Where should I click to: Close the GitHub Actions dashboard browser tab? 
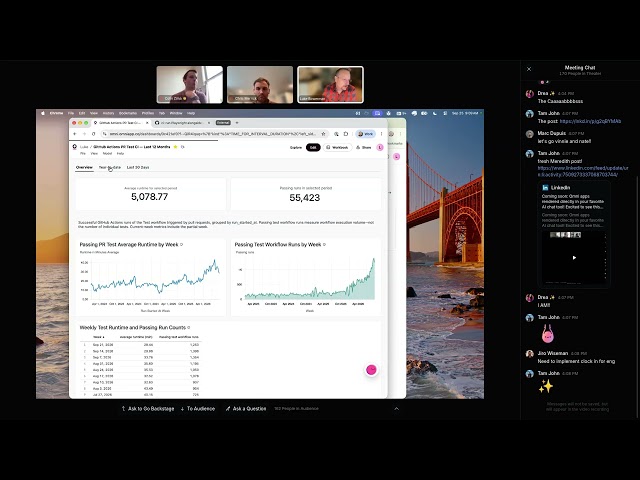(147, 122)
